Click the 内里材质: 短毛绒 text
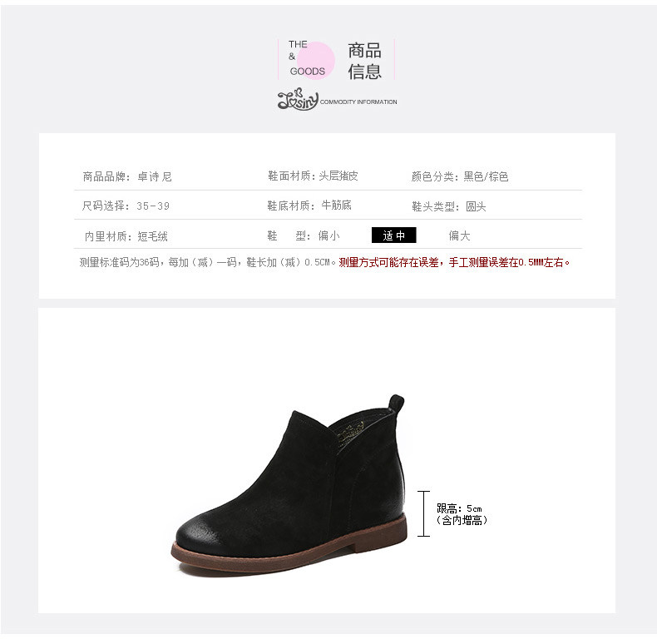The height and width of the screenshot is (644, 657). point(126,236)
